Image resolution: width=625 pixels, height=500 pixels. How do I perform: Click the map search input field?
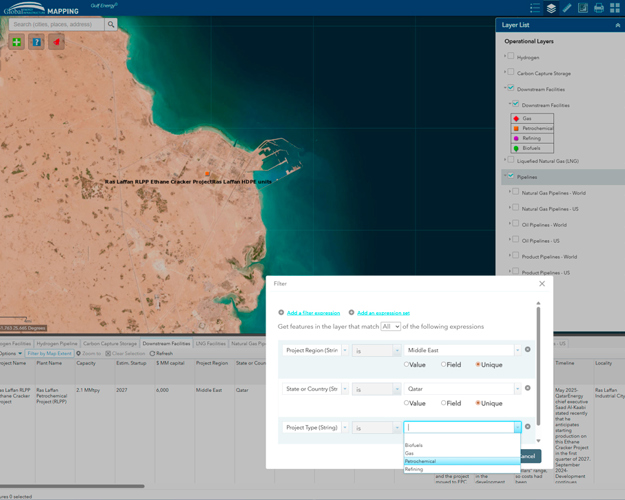click(x=57, y=24)
